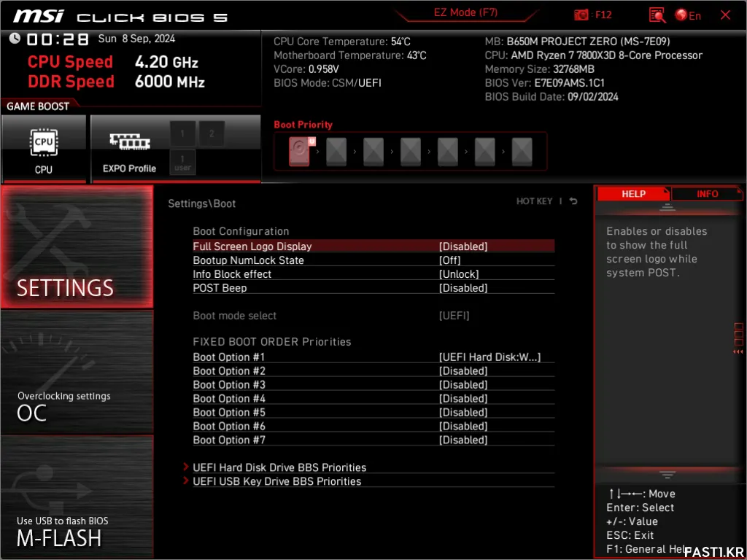Click the fourth boot priority device slot
This screenshot has height=560, width=747.
[x=411, y=152]
